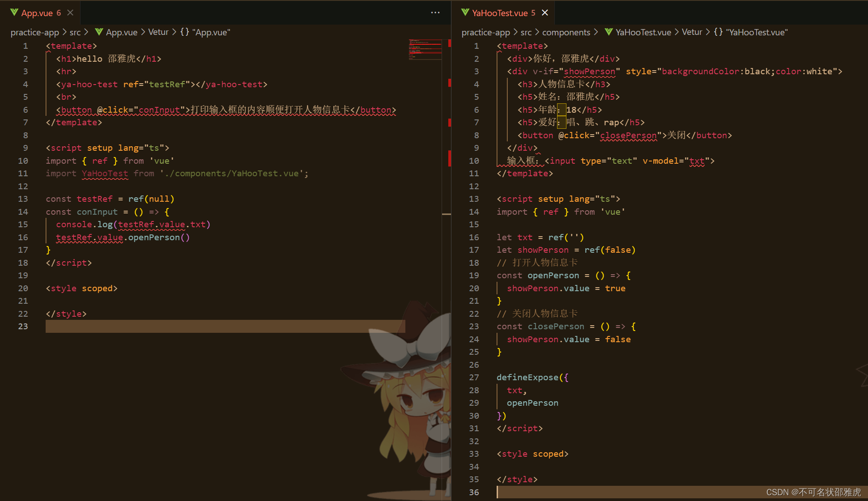Image resolution: width=868 pixels, height=501 pixels.
Task: Click the code minimap in left editor
Action: [425, 49]
